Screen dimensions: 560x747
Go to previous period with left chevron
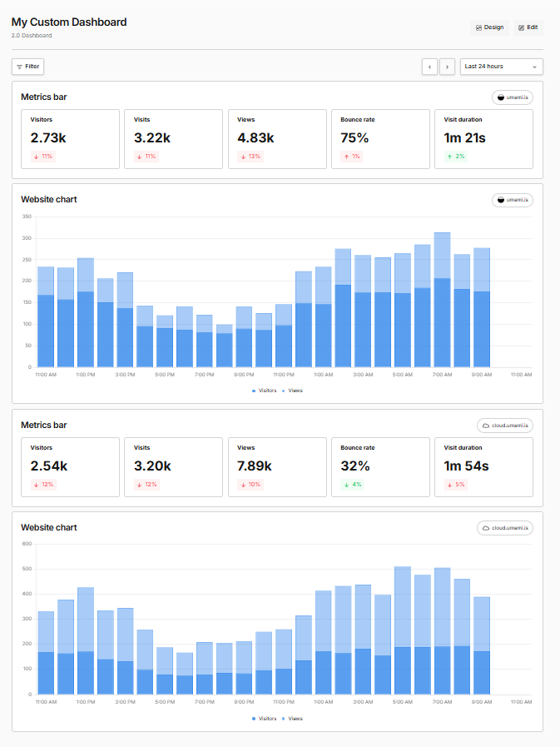pyautogui.click(x=429, y=67)
